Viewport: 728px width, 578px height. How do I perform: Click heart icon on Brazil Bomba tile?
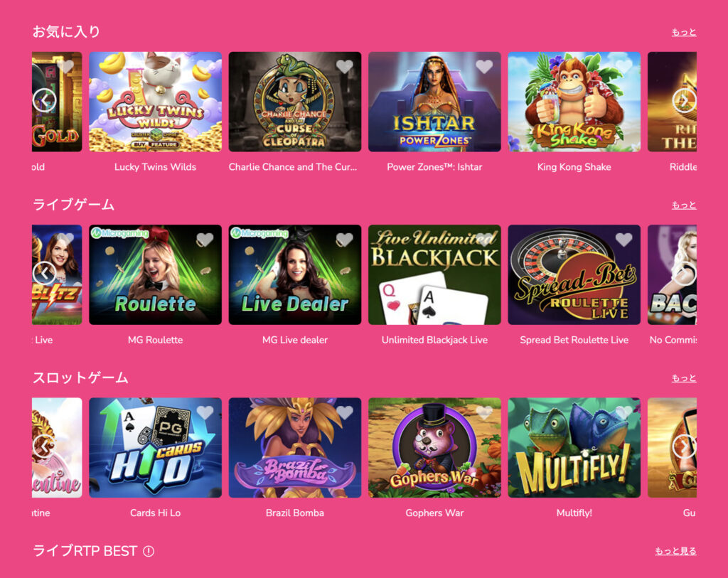point(345,412)
